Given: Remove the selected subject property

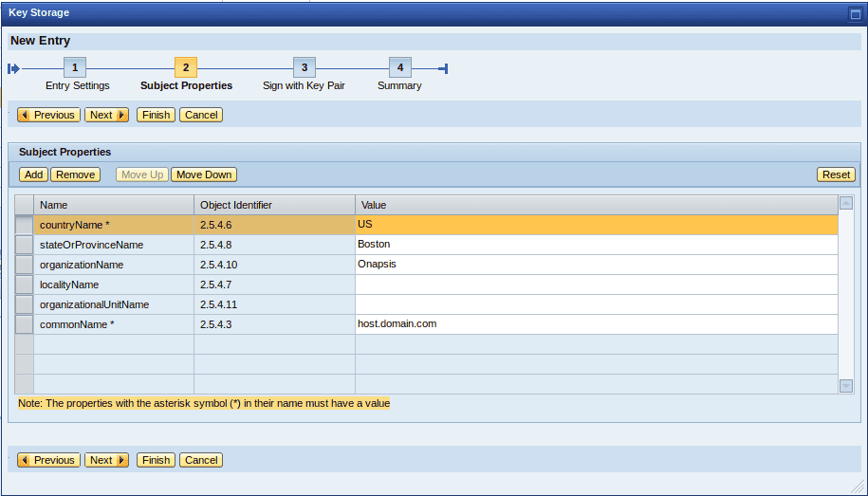Looking at the screenshot, I should click(x=75, y=175).
